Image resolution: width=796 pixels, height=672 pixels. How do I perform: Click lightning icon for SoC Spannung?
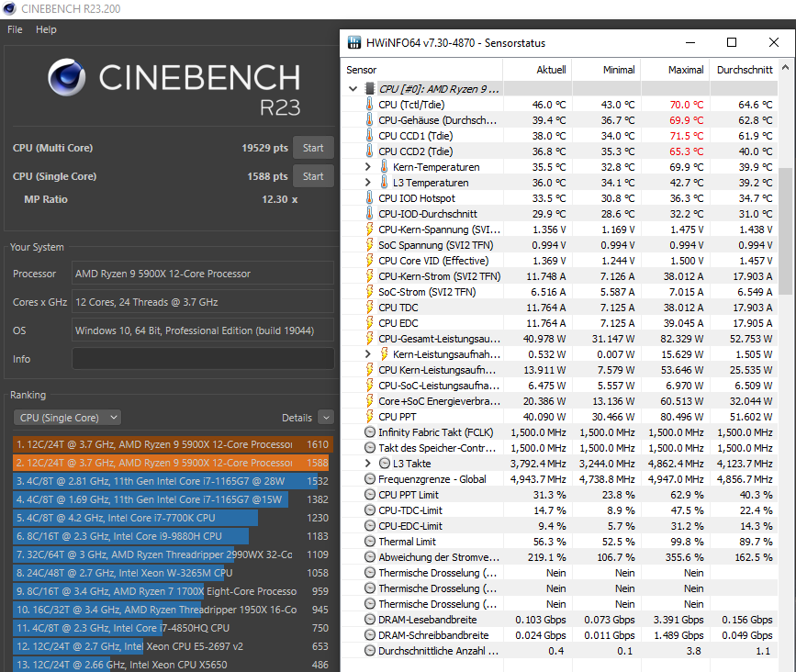370,245
